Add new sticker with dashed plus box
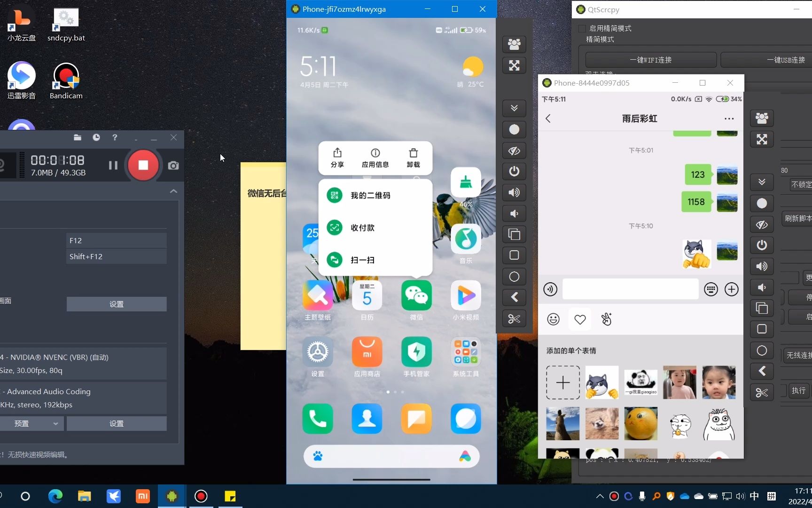The width and height of the screenshot is (812, 508). [x=563, y=382]
